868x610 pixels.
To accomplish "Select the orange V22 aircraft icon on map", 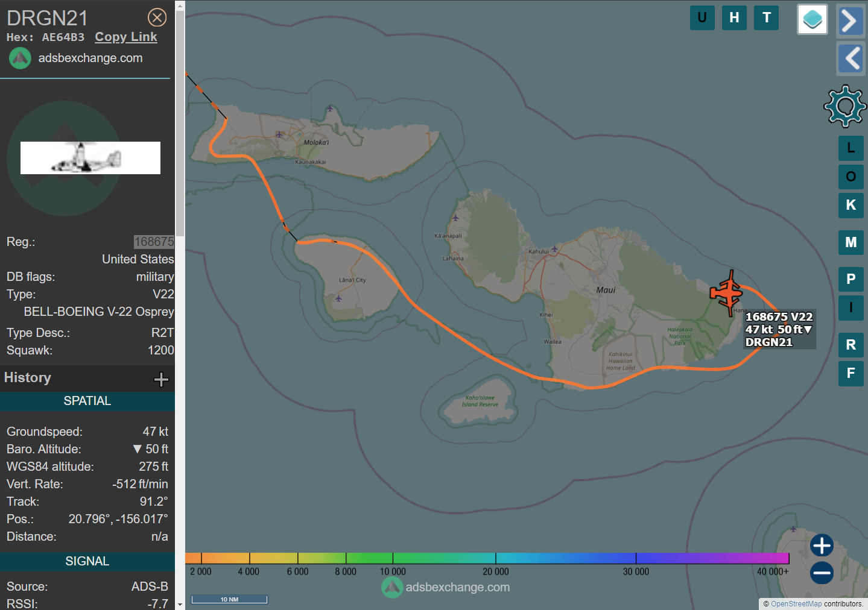I will coord(727,293).
